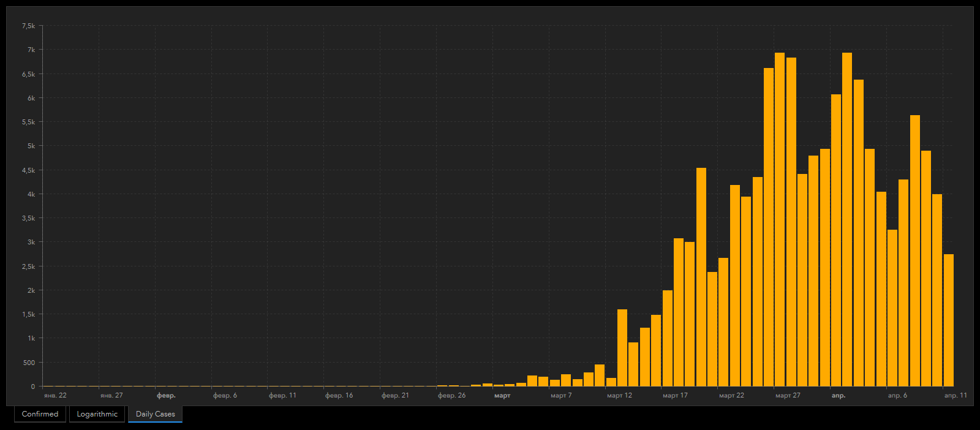Screen dimensions: 980x430
Task: Click the 'февр. 26' date label
Action: [x=451, y=396]
